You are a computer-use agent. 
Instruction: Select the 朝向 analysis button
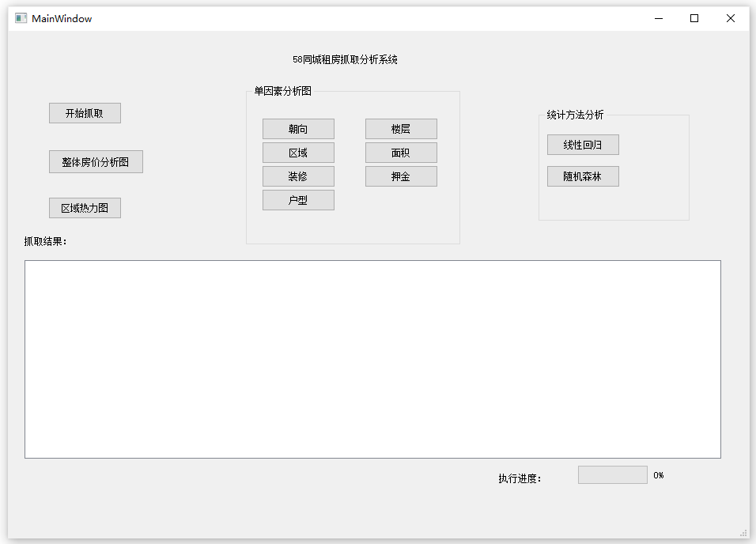point(298,129)
